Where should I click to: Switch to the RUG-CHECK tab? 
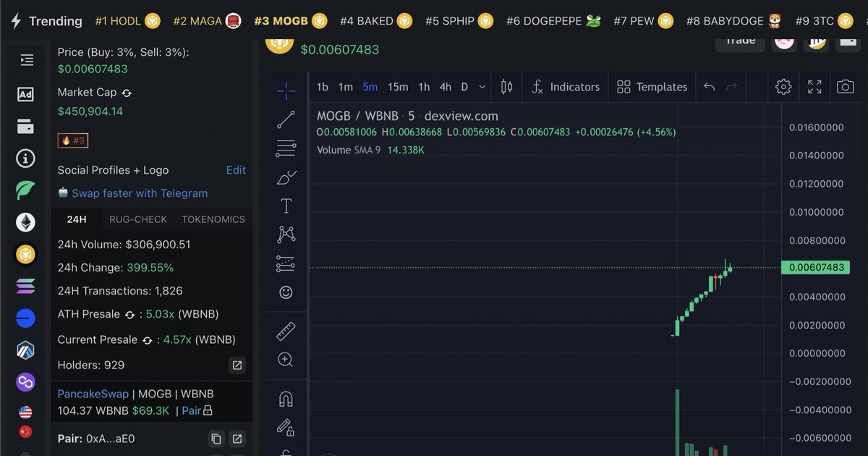tap(138, 219)
